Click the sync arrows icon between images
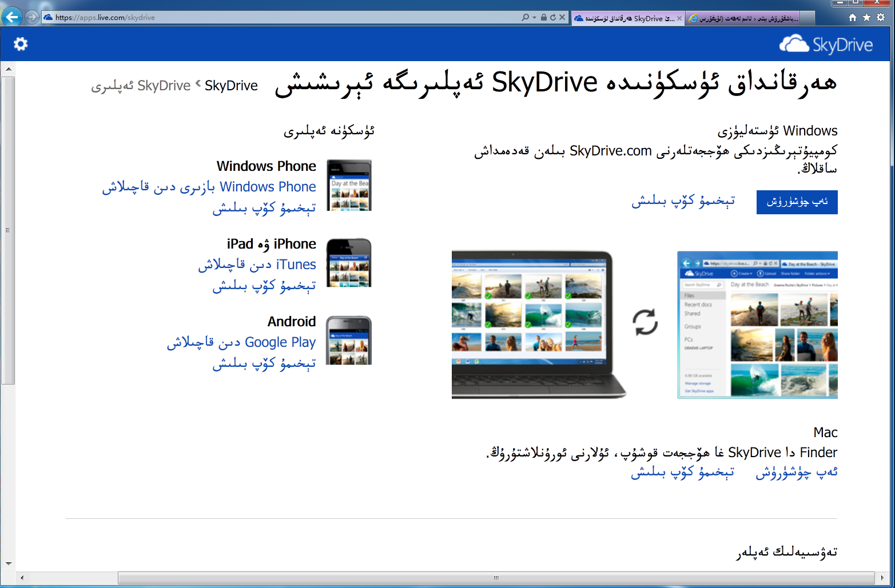 pos(645,322)
